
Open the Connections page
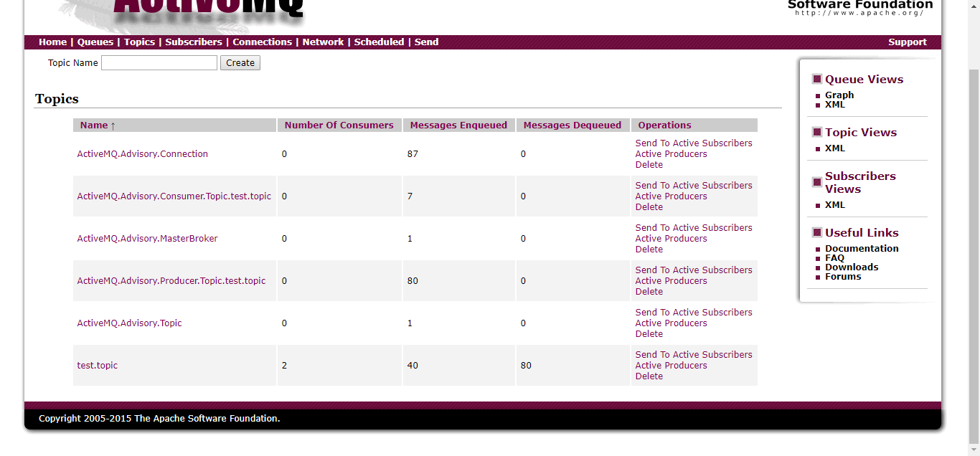pos(262,42)
